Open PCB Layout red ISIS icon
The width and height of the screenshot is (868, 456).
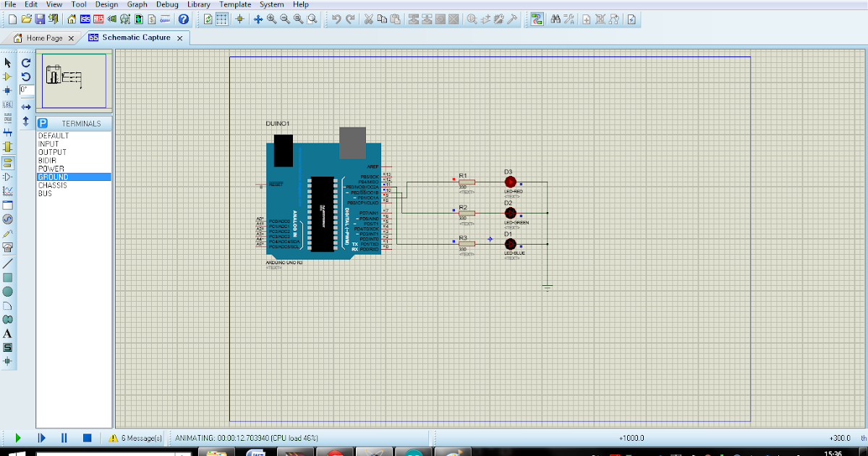pos(98,20)
